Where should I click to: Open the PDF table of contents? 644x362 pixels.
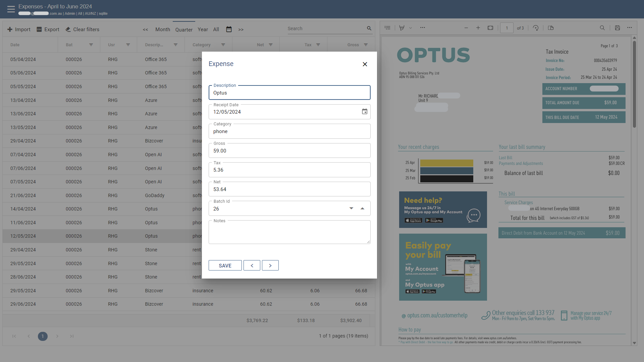[x=387, y=28]
